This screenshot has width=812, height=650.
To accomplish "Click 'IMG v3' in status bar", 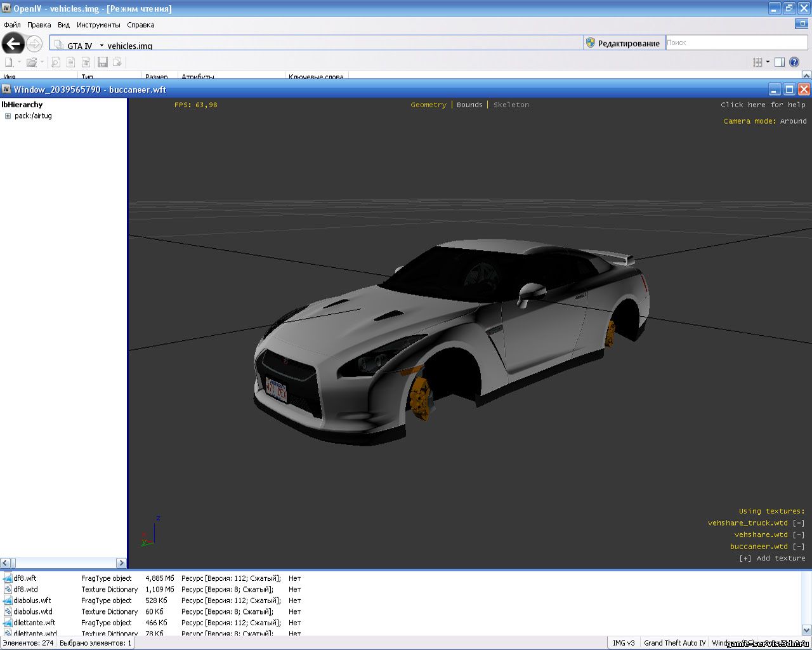I will click(x=624, y=643).
